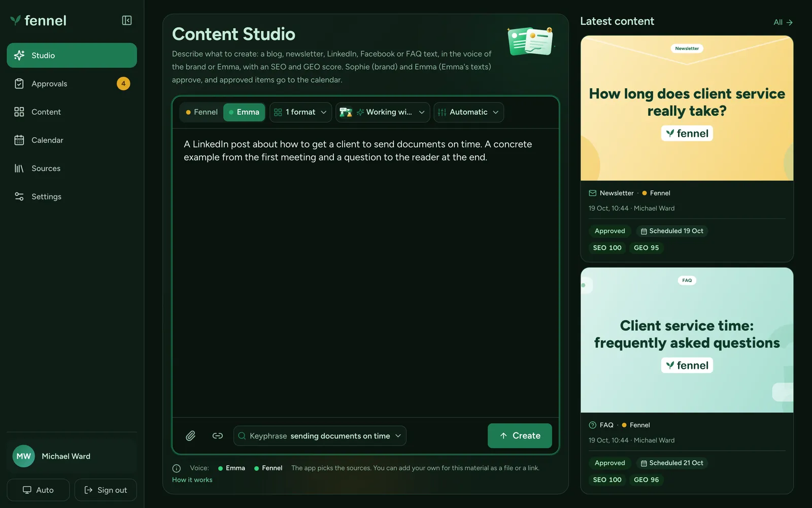Screen dimensions: 812x508
Task: Click the GEO 95 score badge
Action: coord(646,248)
